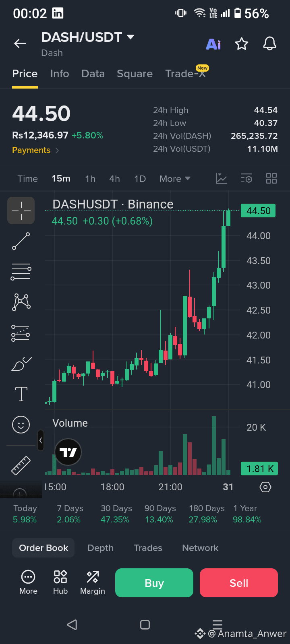Select the 1 Year 98.84% performance
The width and height of the screenshot is (290, 644).
point(247,514)
